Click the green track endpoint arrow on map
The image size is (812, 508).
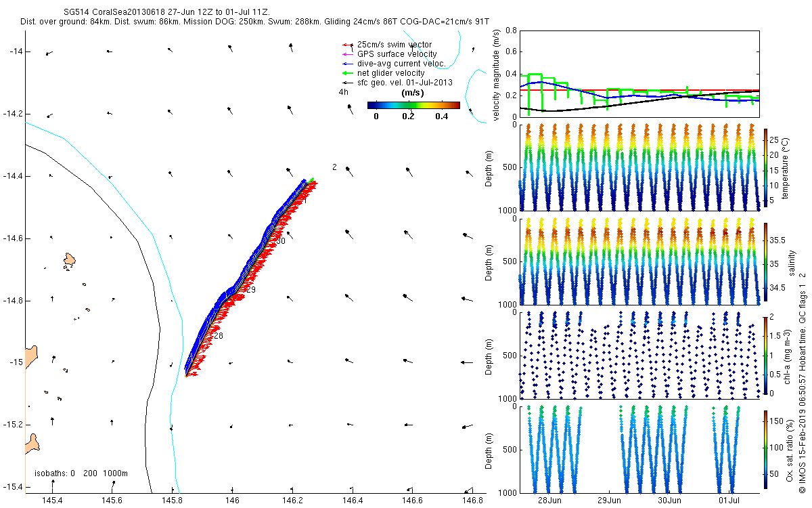(312, 179)
